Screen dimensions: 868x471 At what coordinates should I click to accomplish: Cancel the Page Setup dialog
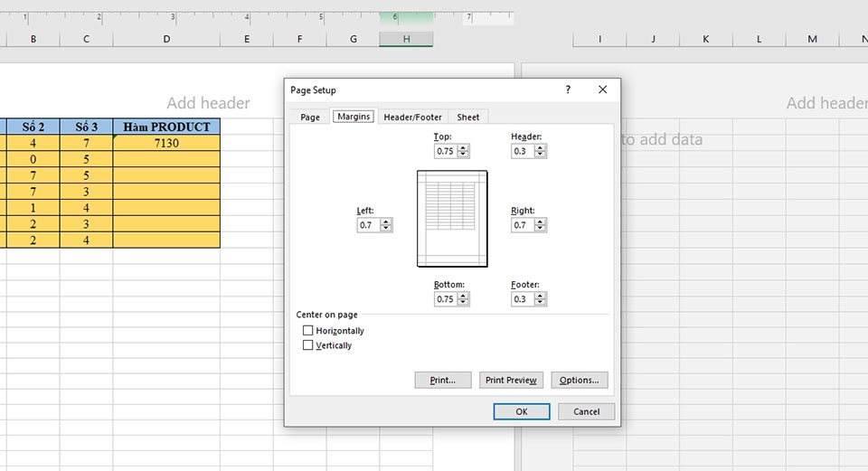click(586, 411)
